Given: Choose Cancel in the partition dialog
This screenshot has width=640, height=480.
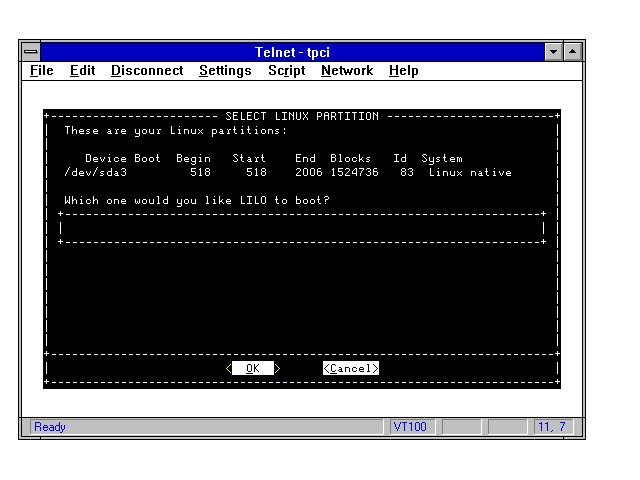Looking at the screenshot, I should coord(351,368).
